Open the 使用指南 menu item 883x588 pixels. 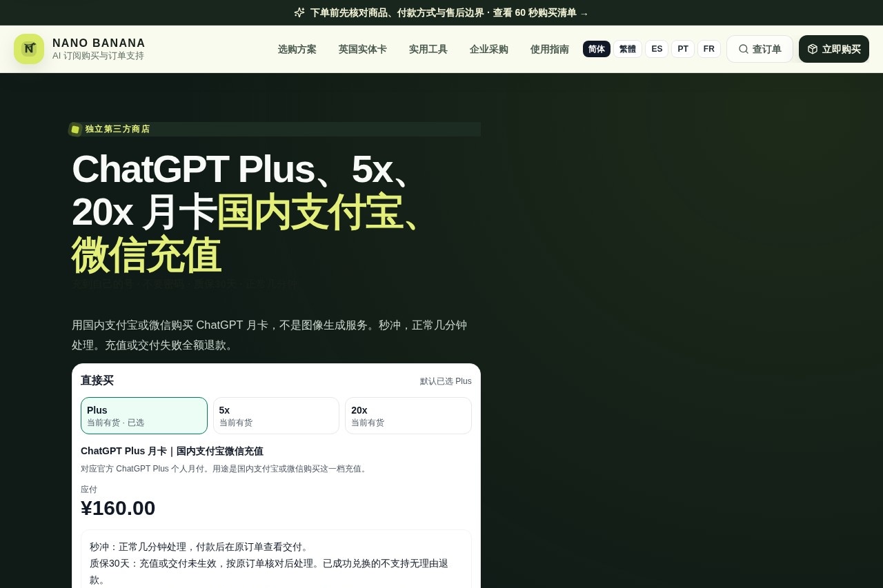(550, 49)
